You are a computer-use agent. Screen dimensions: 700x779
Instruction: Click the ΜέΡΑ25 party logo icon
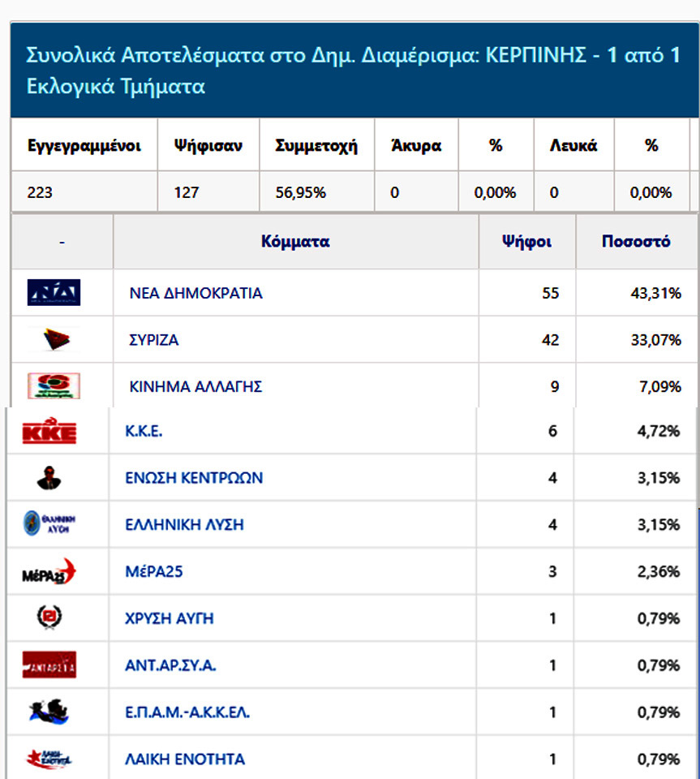pyautogui.click(x=49, y=570)
